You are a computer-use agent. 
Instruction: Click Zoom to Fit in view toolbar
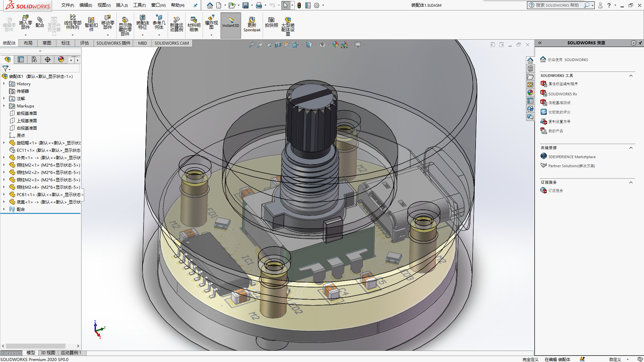point(252,45)
